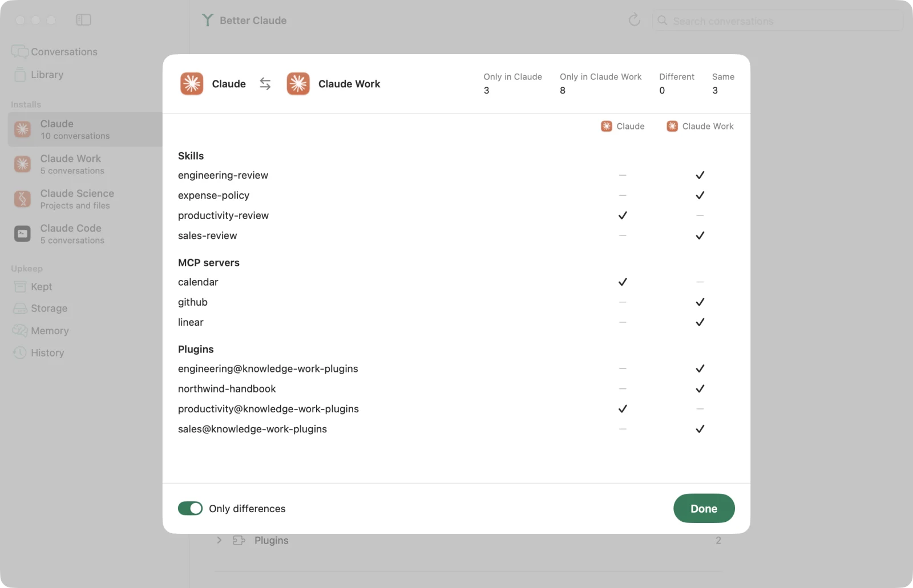Open Memory under Upkeep

(x=41, y=331)
